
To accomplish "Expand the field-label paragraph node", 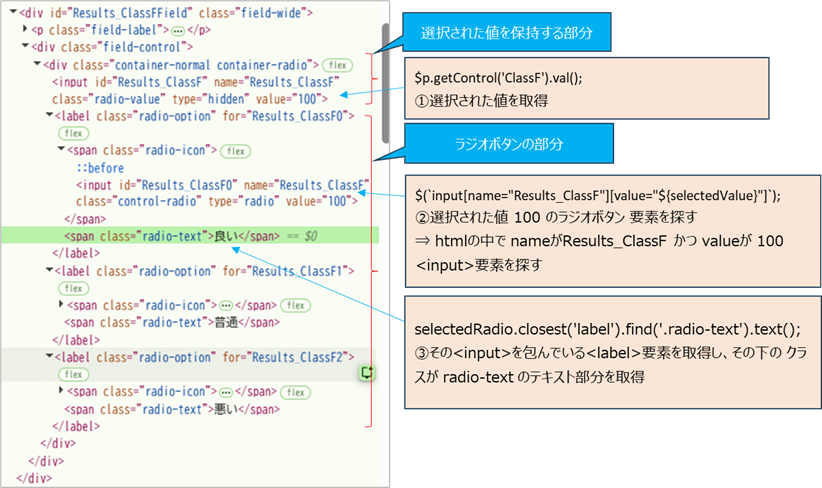I will tap(25, 30).
